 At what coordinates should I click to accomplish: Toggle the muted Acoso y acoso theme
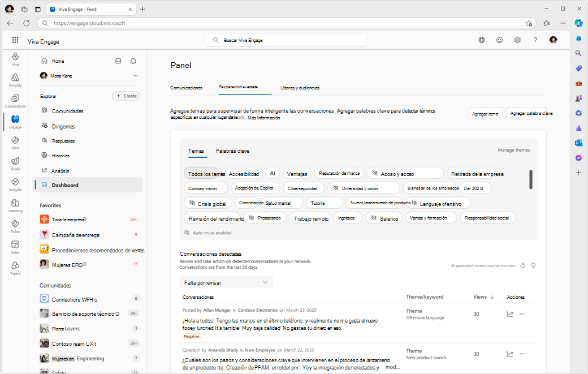pyautogui.click(x=405, y=173)
